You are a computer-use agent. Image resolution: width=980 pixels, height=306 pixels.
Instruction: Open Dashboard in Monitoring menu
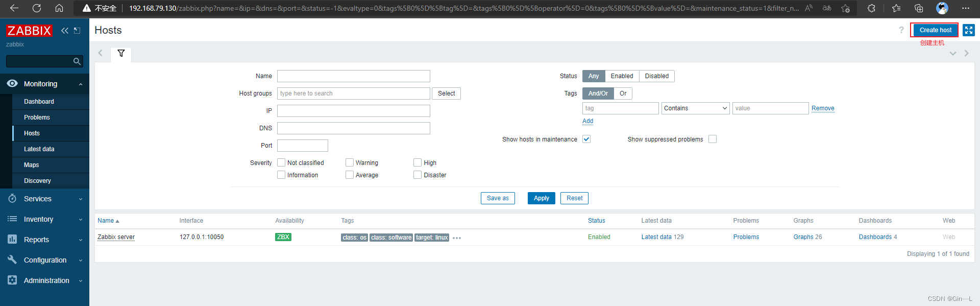coord(51,102)
